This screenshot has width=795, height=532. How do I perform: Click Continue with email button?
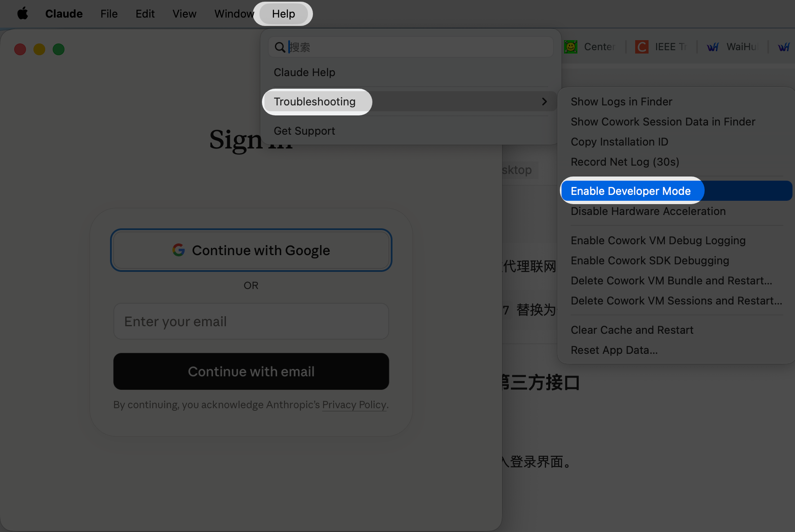point(251,371)
